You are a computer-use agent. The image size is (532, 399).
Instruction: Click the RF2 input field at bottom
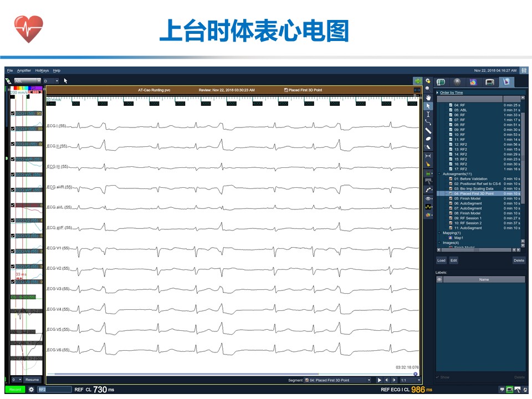[55, 390]
